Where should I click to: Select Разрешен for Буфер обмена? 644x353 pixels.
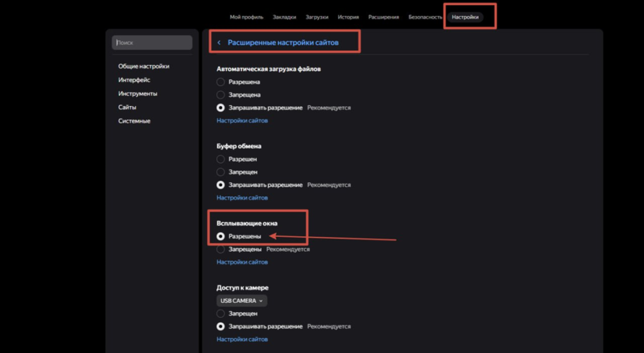click(221, 160)
